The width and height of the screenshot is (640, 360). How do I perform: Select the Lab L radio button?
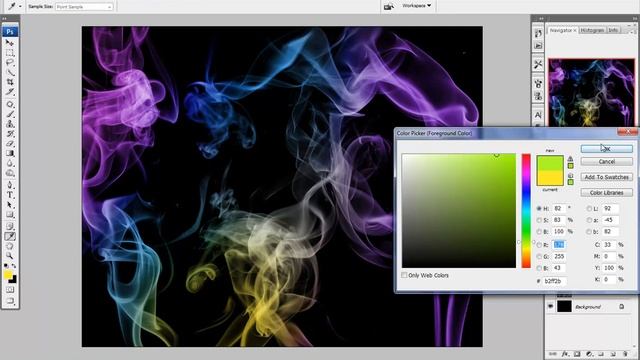[x=589, y=209]
